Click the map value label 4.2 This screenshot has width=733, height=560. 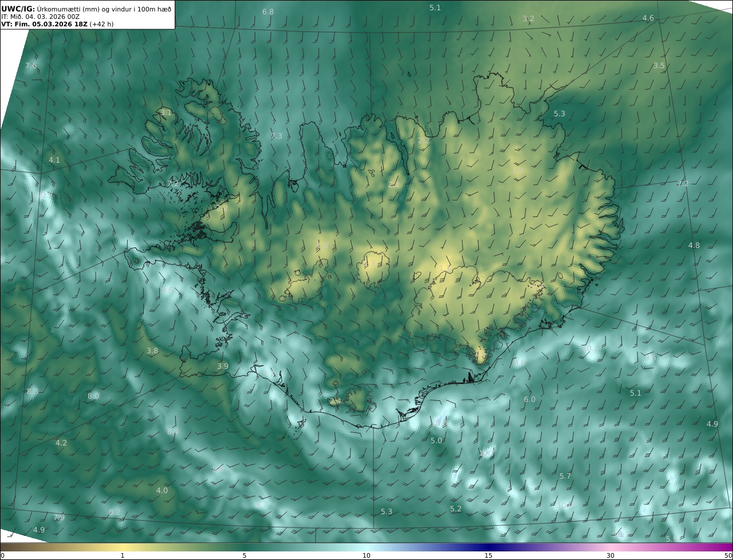(x=61, y=443)
